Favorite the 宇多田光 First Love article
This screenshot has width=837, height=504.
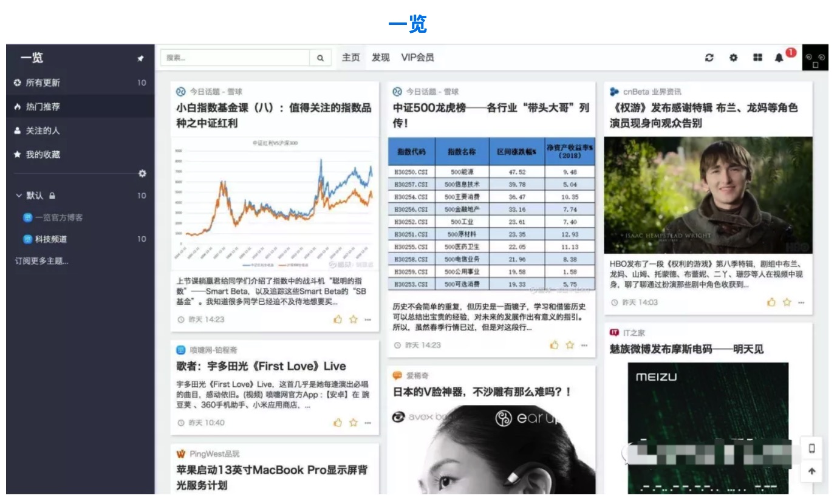click(x=353, y=423)
